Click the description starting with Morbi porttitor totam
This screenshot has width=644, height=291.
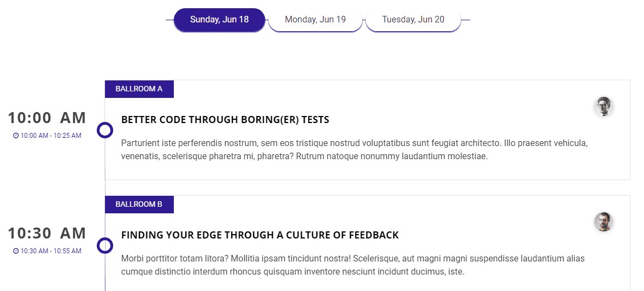[x=353, y=265]
